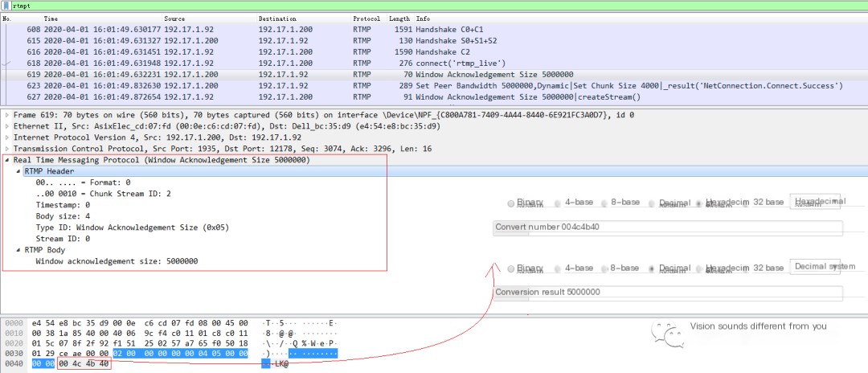Select the Body size: 4 field

(x=63, y=216)
